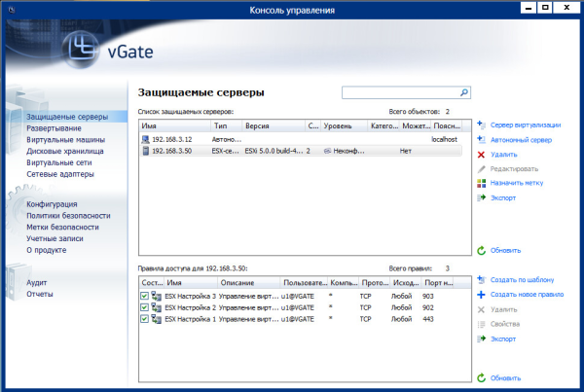
Task: Open Учетные записи section
Action: point(55,238)
